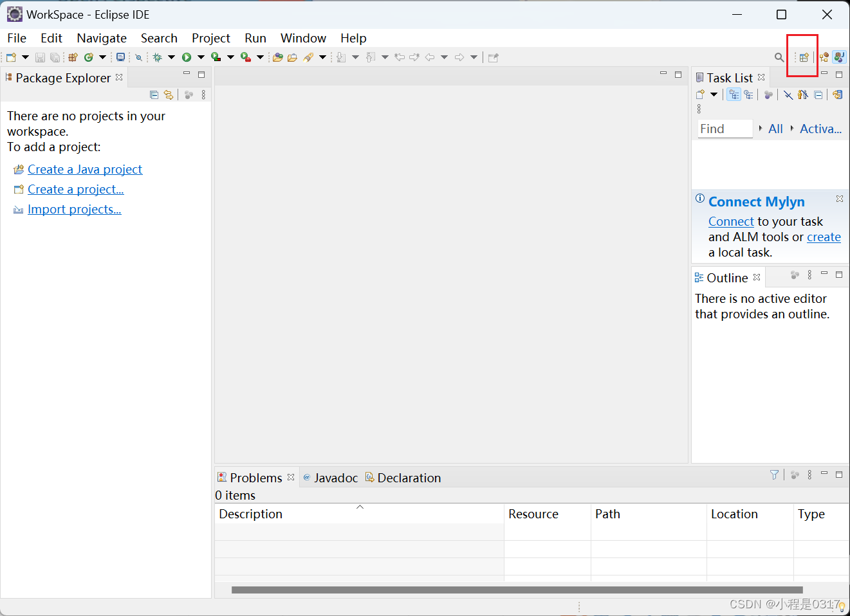The height and width of the screenshot is (616, 850).
Task: Click the green Run button icon
Action: 187,57
